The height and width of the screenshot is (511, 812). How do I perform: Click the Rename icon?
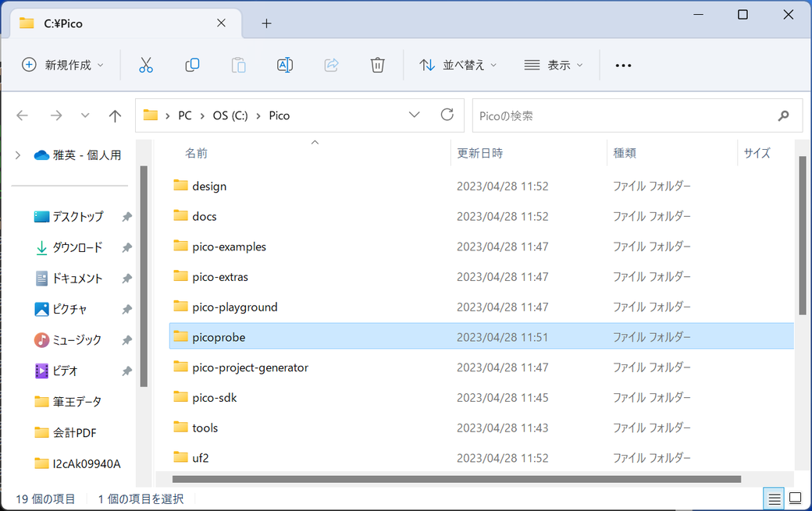pos(285,66)
